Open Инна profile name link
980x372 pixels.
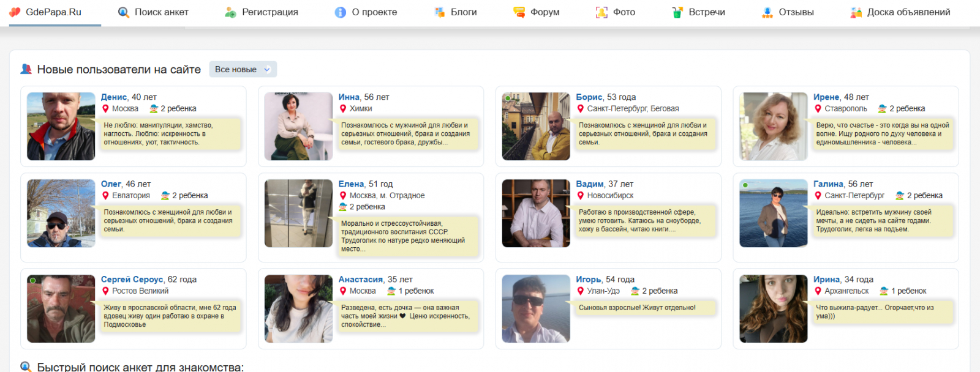click(x=349, y=97)
